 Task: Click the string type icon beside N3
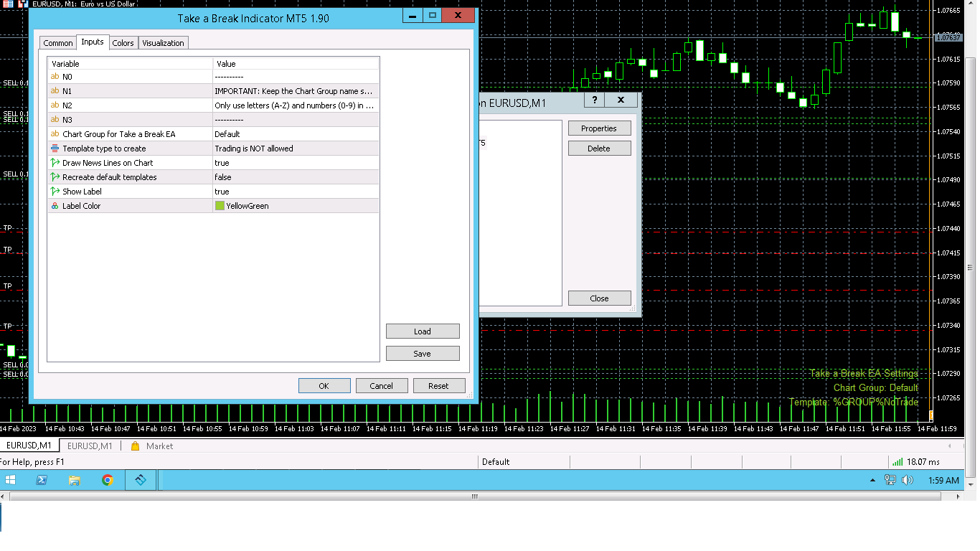pyautogui.click(x=55, y=120)
